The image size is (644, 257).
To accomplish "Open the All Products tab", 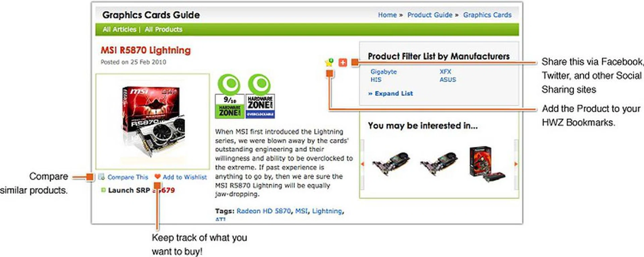I will pos(164,30).
